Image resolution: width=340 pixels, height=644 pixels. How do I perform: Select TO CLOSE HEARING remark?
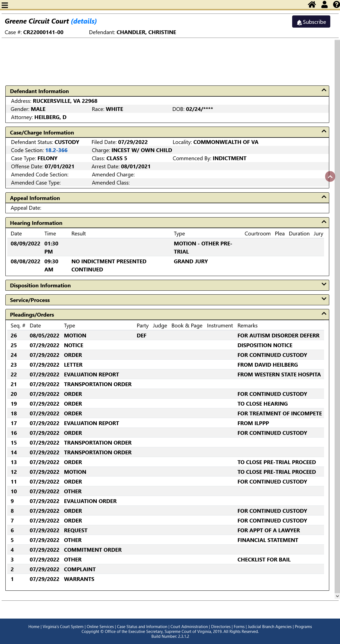262,404
